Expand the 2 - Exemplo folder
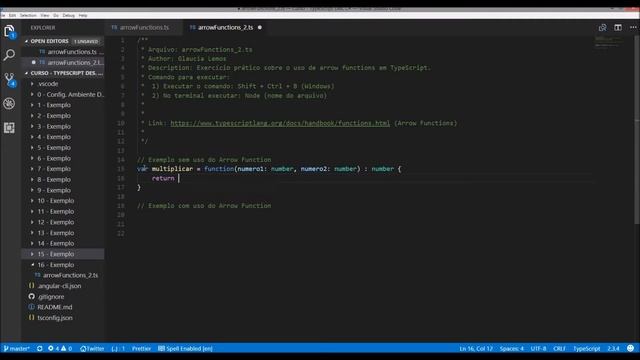 [x=63, y=116]
